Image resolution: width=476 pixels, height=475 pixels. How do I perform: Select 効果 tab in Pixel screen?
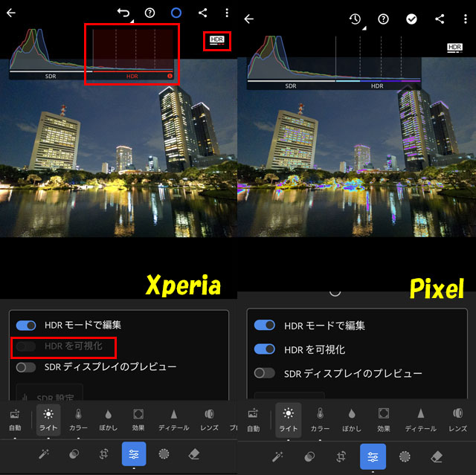point(384,421)
